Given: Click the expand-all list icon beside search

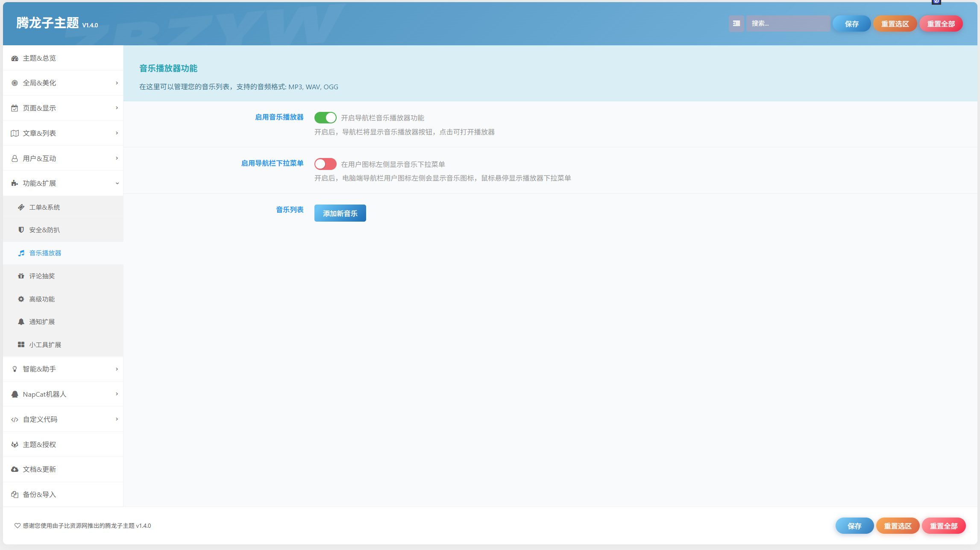Looking at the screenshot, I should coord(736,23).
